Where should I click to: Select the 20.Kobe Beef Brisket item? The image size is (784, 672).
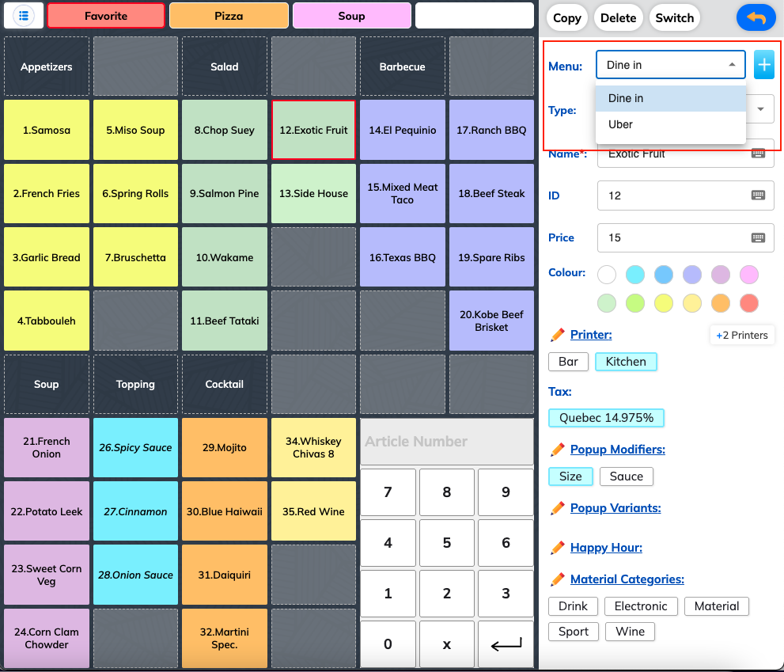pyautogui.click(x=491, y=321)
